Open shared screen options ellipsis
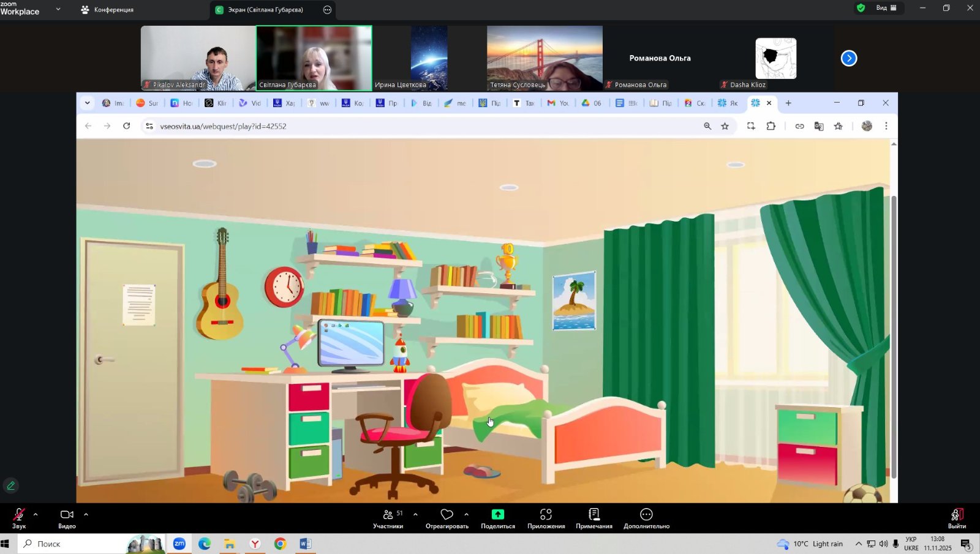The image size is (980, 554). click(x=327, y=10)
